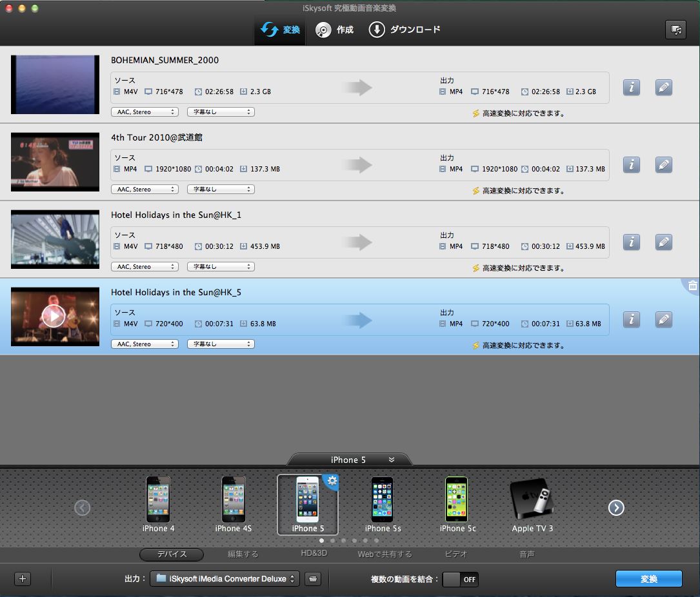Choose iPhone 5c device preset
Viewport: 700px width, 597px height.
(x=457, y=504)
